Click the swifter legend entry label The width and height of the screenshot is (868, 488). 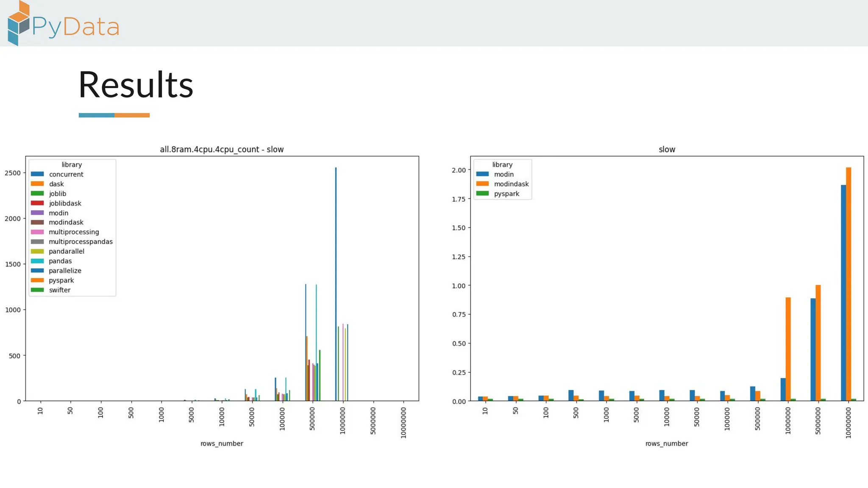tap(59, 290)
